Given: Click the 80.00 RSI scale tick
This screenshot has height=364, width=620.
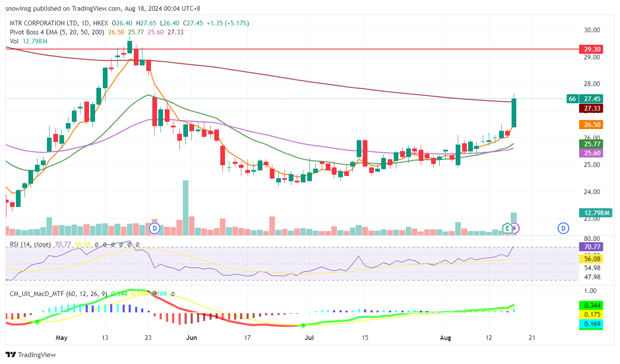Looking at the screenshot, I should pyautogui.click(x=592, y=239).
